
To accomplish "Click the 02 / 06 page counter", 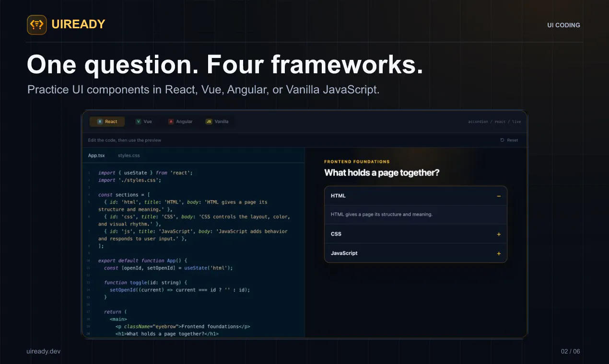I will point(571,351).
